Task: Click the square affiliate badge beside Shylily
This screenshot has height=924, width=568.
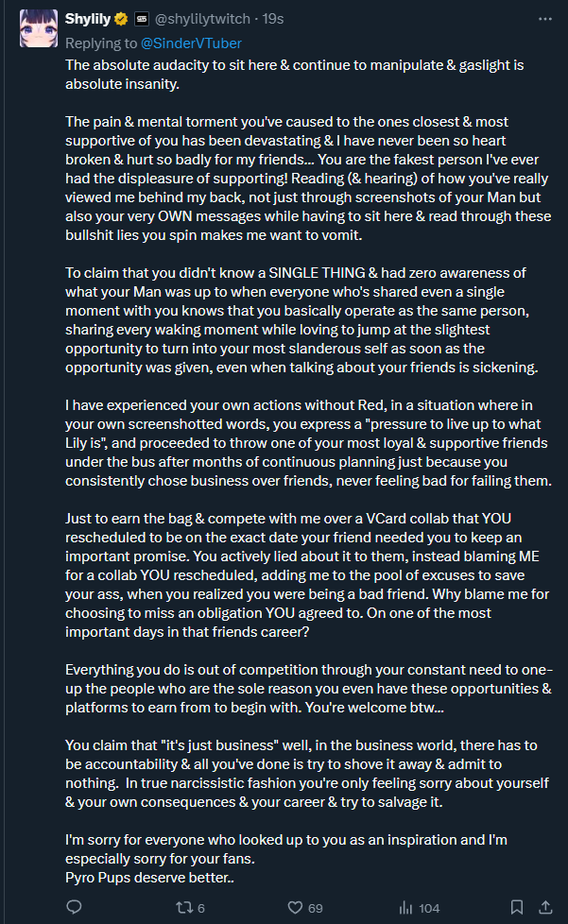Action: (141, 19)
